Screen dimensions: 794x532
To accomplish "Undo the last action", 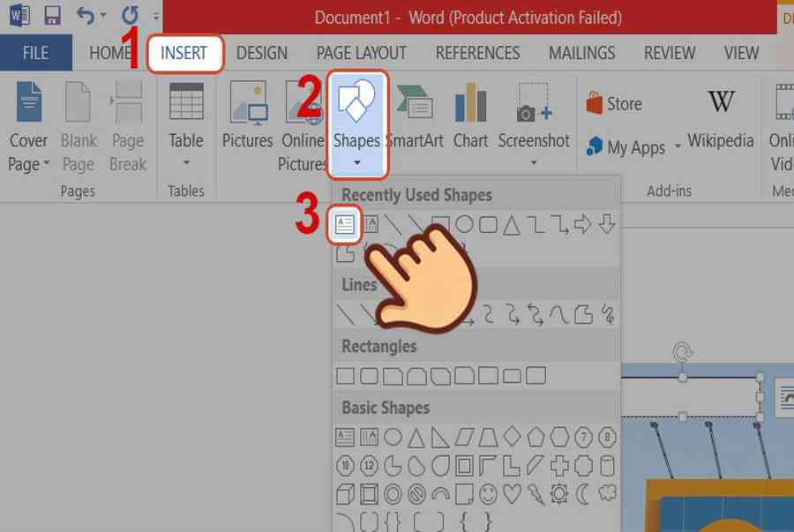I will 85,16.
